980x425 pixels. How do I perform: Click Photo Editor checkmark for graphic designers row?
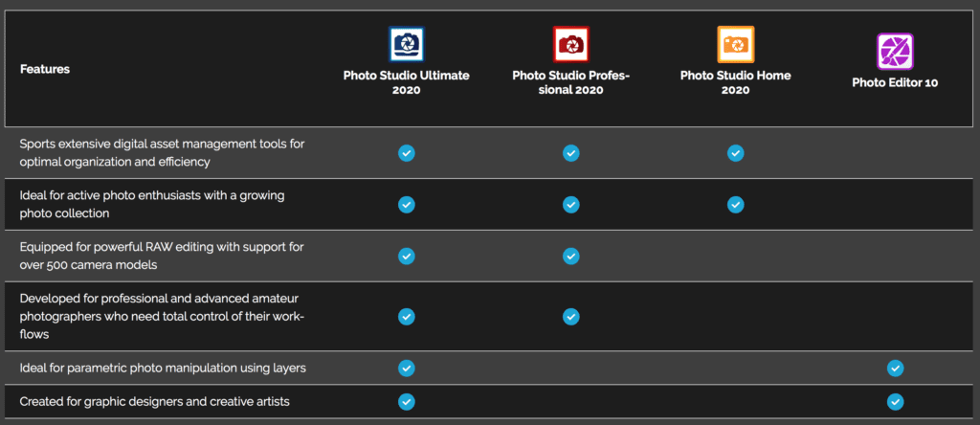click(895, 401)
